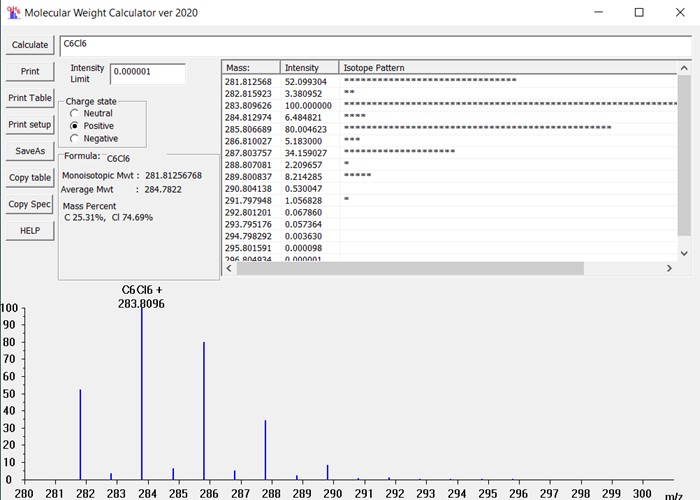Click intensity value 100.000000
Image resolution: width=700 pixels, height=500 pixels.
pos(308,106)
